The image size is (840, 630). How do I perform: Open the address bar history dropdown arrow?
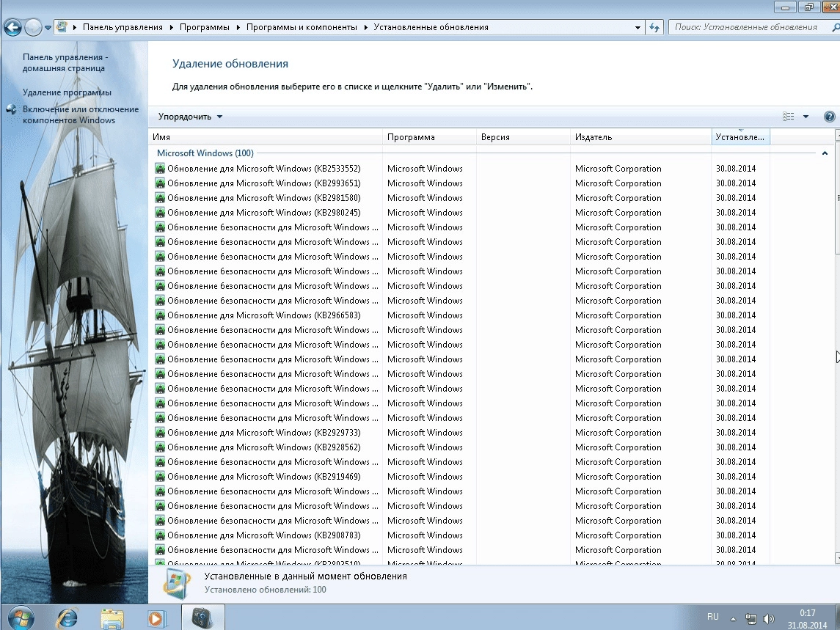[638, 27]
